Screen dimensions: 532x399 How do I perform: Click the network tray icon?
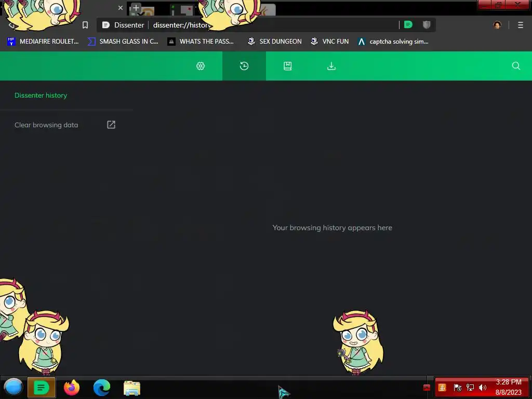(x=470, y=388)
